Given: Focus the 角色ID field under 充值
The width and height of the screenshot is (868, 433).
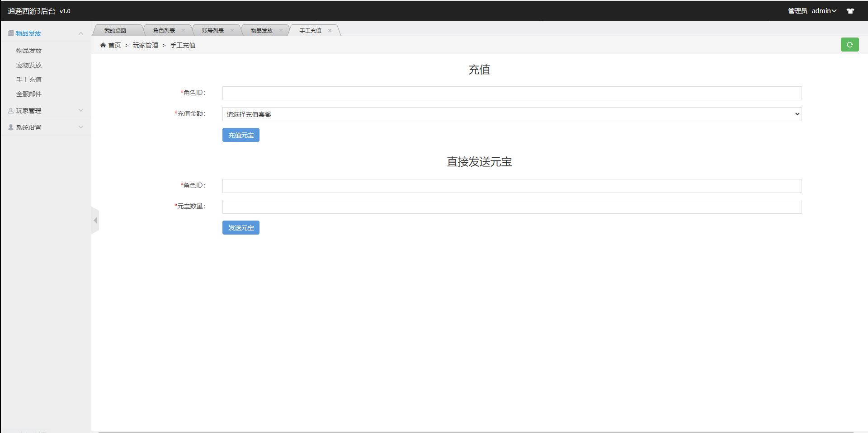Looking at the screenshot, I should (x=511, y=94).
